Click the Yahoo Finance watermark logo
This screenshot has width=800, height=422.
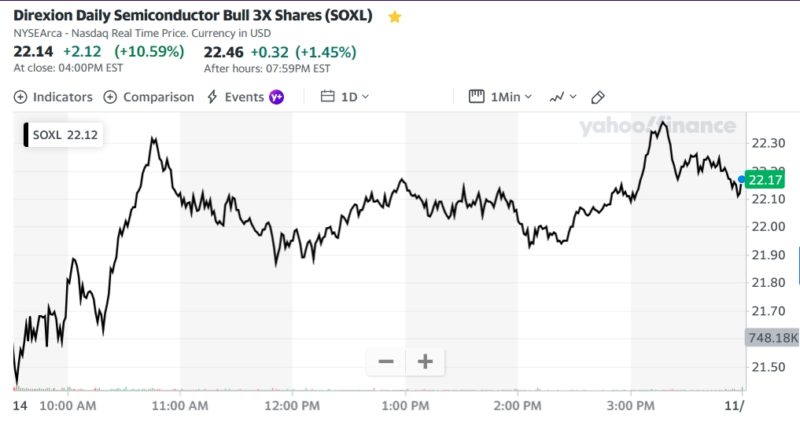(x=657, y=127)
